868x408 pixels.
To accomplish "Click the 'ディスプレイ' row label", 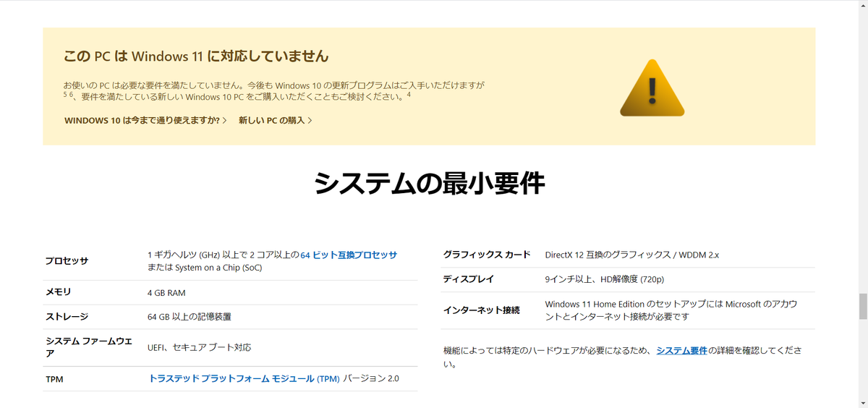I will click(x=468, y=279).
